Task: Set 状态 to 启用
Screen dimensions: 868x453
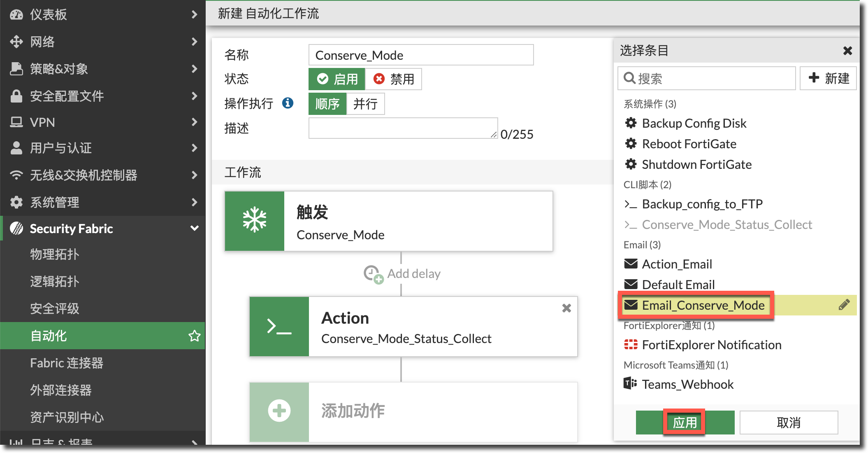Action: point(337,79)
